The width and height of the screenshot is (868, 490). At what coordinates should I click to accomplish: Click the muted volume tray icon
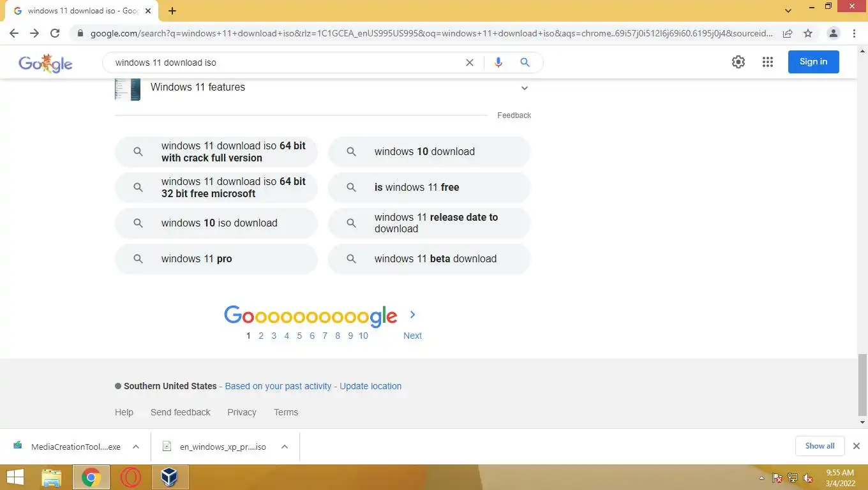(808, 478)
